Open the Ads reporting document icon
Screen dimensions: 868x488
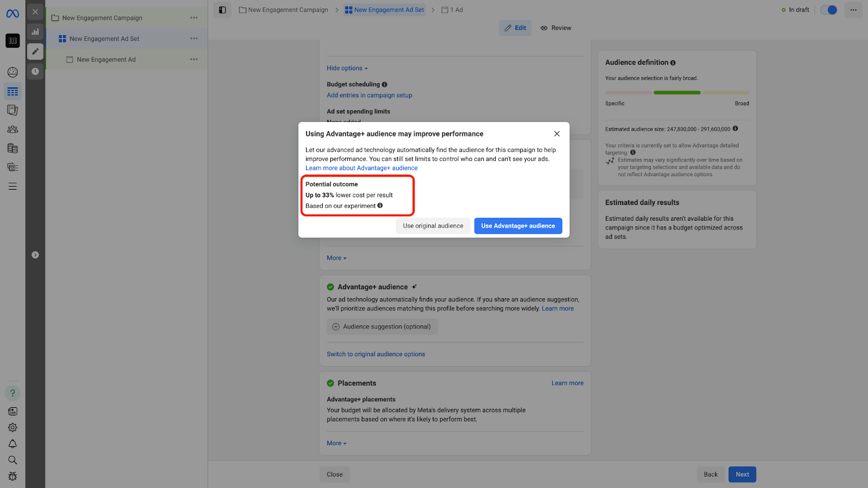(x=12, y=110)
